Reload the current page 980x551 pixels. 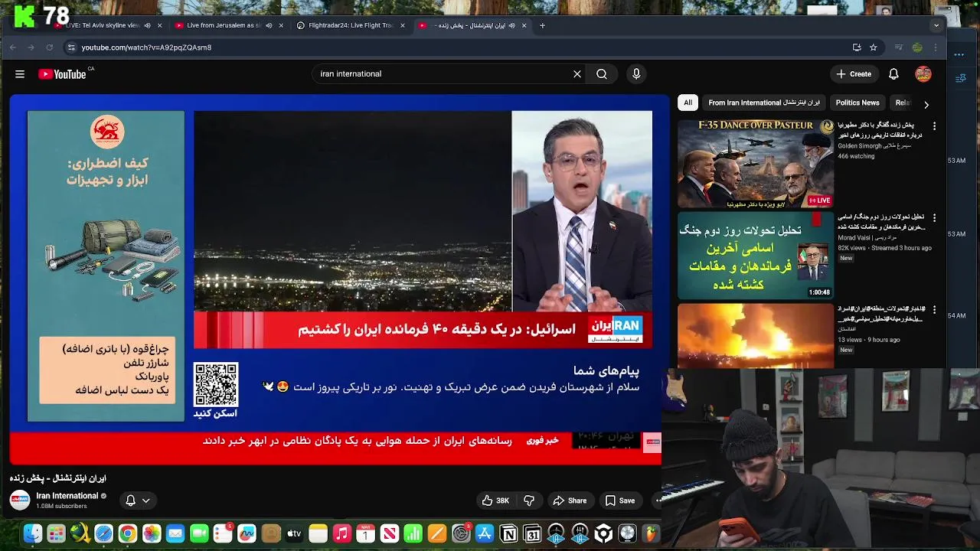[50, 47]
